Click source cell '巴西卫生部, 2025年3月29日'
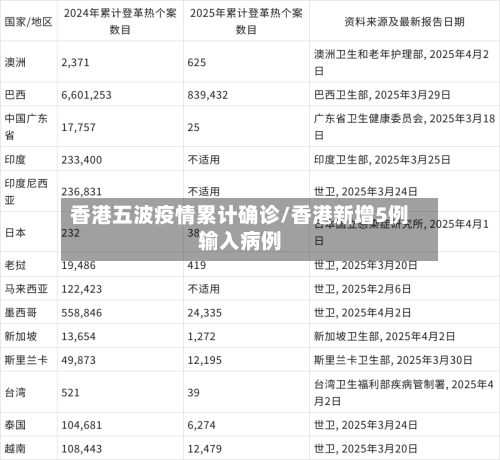 [382, 95]
